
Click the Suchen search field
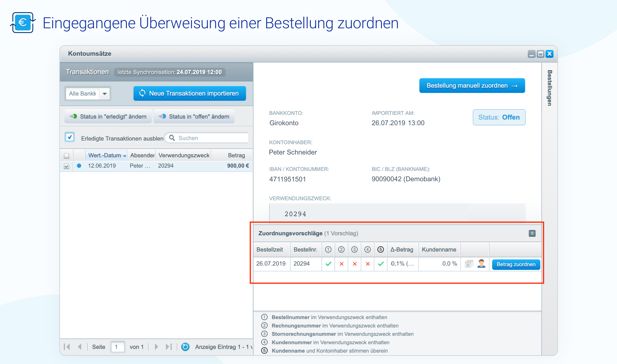click(x=207, y=138)
